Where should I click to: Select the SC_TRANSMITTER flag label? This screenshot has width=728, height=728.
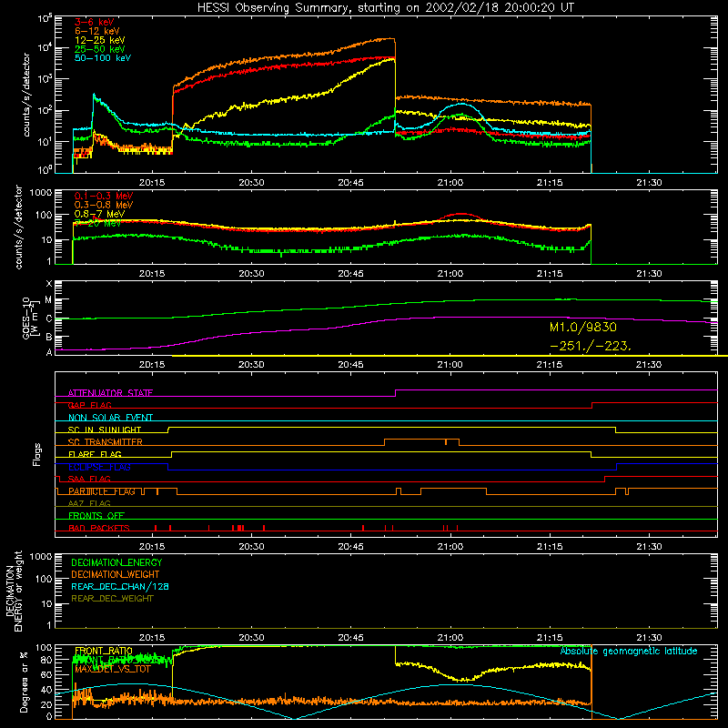click(x=106, y=442)
